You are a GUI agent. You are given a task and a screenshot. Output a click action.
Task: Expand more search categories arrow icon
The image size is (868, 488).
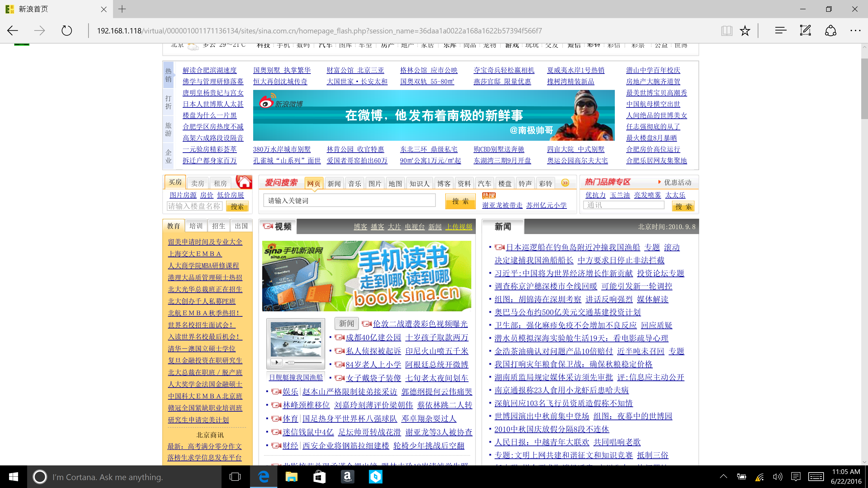tap(565, 183)
